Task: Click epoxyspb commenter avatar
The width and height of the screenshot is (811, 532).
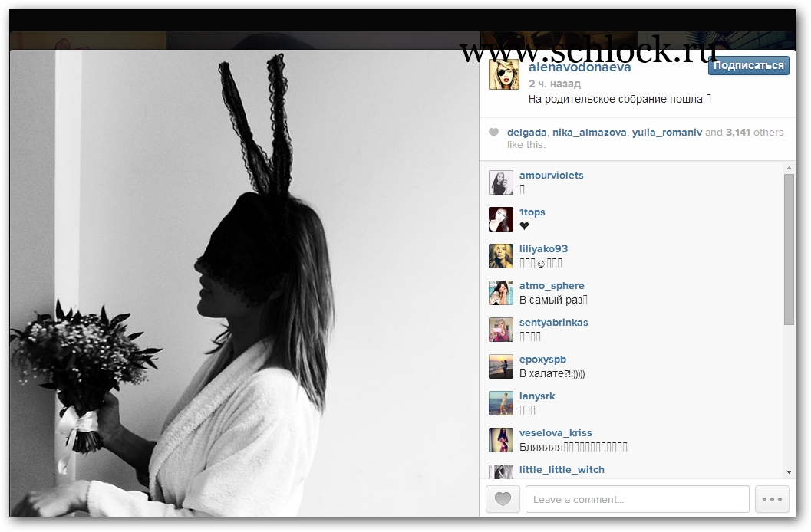Action: tap(501, 366)
